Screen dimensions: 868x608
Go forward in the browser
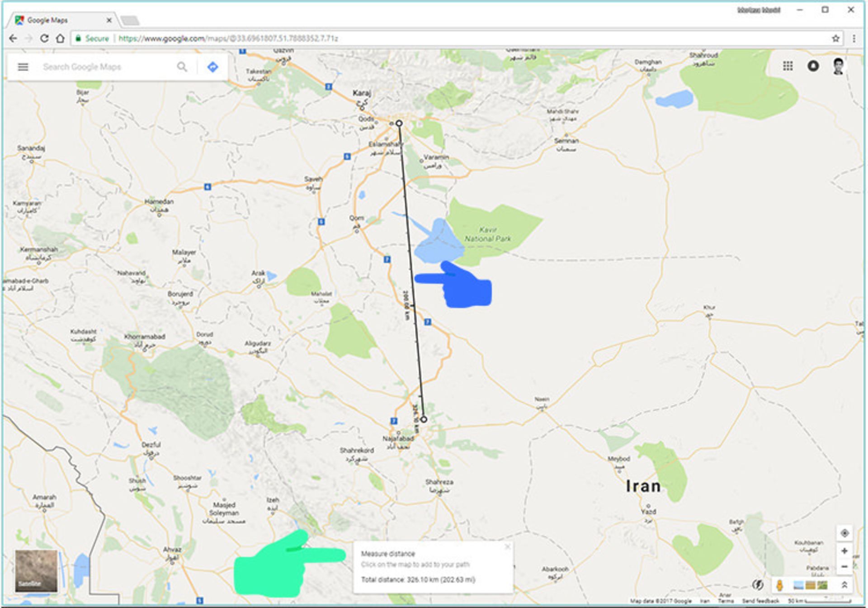click(28, 38)
